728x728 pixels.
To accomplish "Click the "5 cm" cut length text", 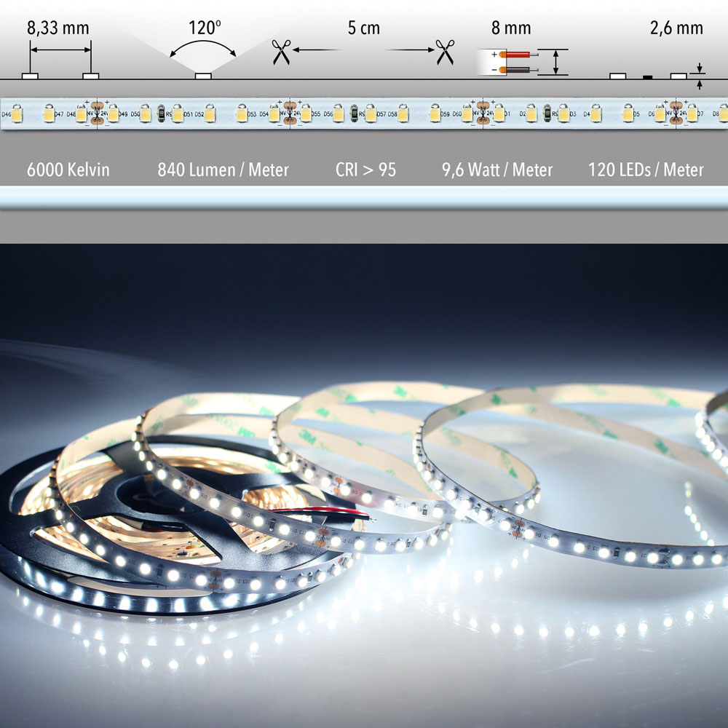I will pos(363,29).
